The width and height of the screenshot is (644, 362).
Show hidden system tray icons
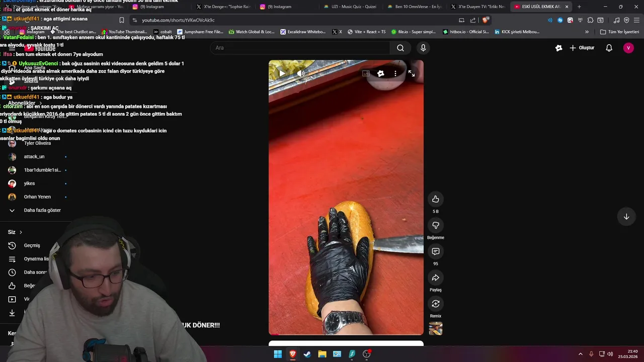point(580,354)
